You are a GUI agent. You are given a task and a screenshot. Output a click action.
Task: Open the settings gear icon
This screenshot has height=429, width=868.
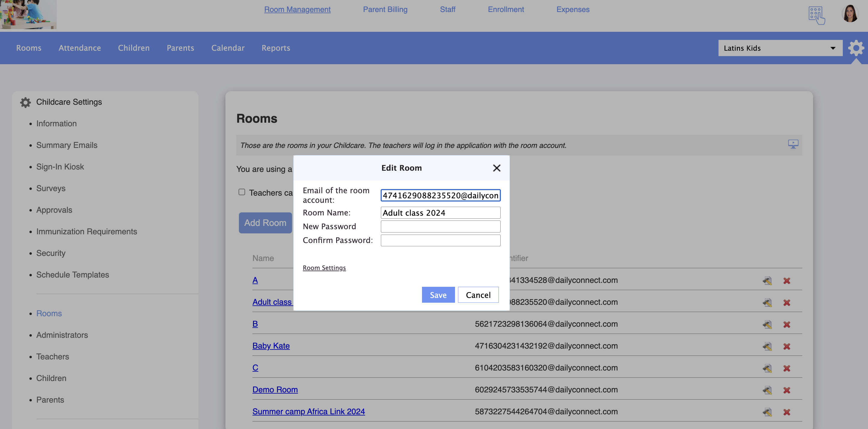(856, 48)
